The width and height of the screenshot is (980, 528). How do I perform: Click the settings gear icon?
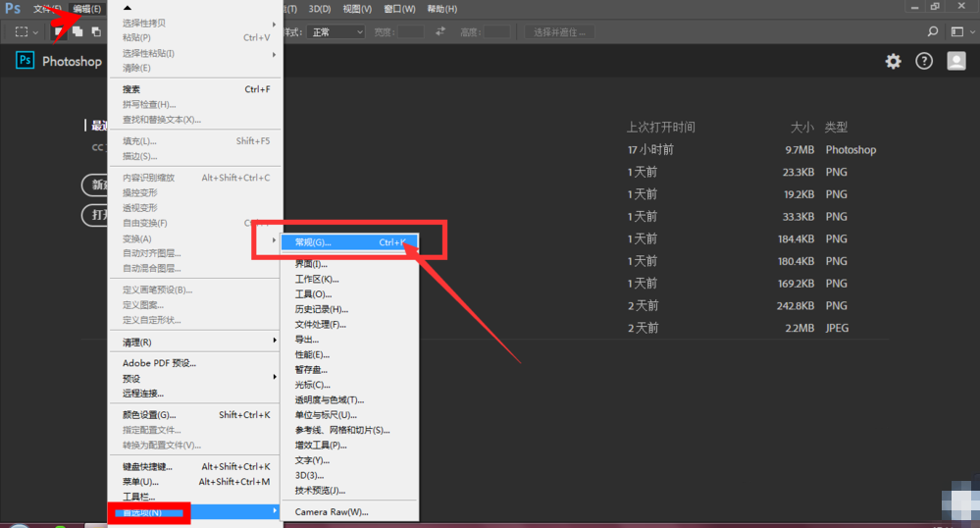click(893, 61)
